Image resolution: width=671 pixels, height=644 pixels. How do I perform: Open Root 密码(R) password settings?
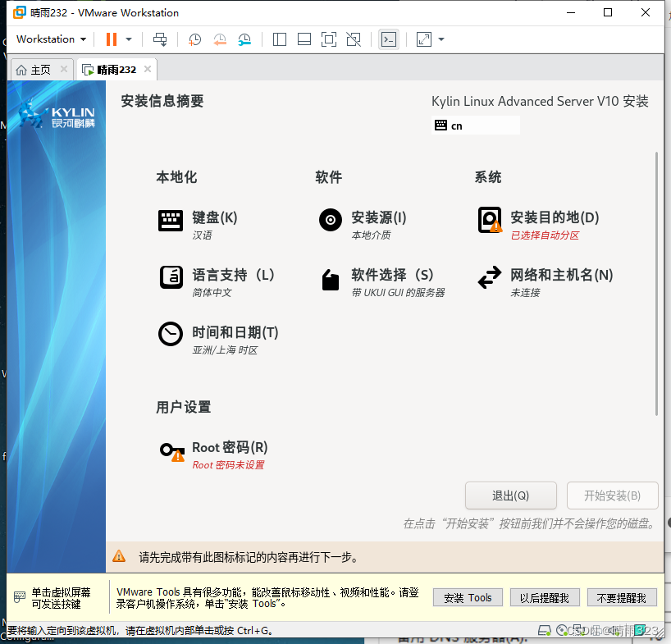coord(213,454)
